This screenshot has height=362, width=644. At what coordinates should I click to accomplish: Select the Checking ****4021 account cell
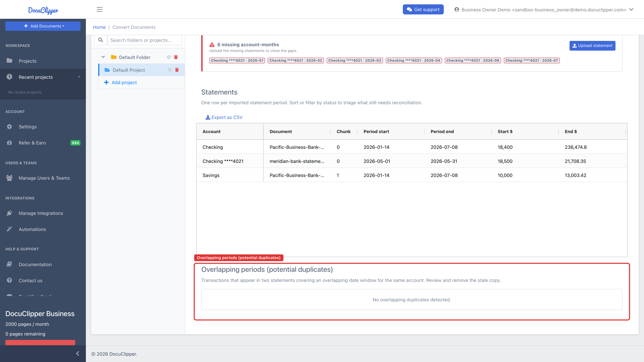pos(230,161)
